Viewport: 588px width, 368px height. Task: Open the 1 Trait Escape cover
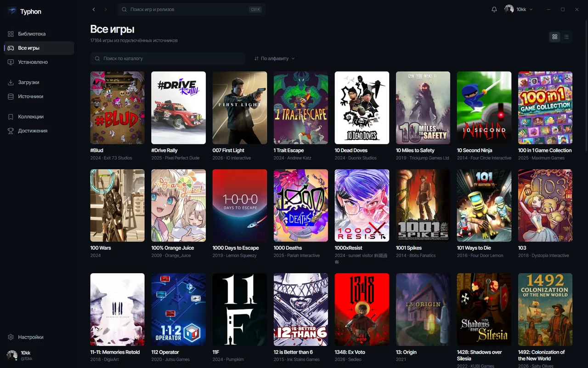pyautogui.click(x=301, y=108)
